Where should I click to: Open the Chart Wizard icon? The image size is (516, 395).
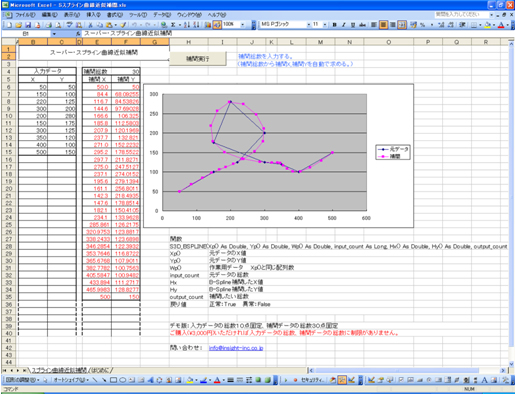pos(208,25)
